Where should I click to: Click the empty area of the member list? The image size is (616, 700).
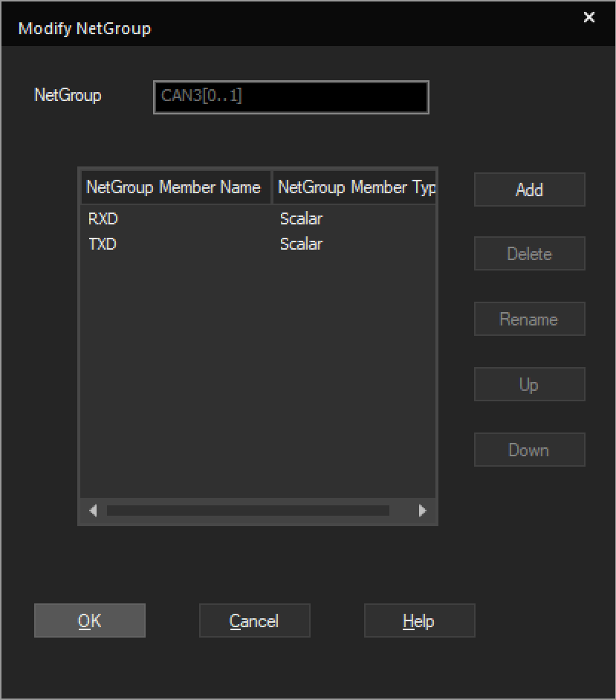[258, 375]
